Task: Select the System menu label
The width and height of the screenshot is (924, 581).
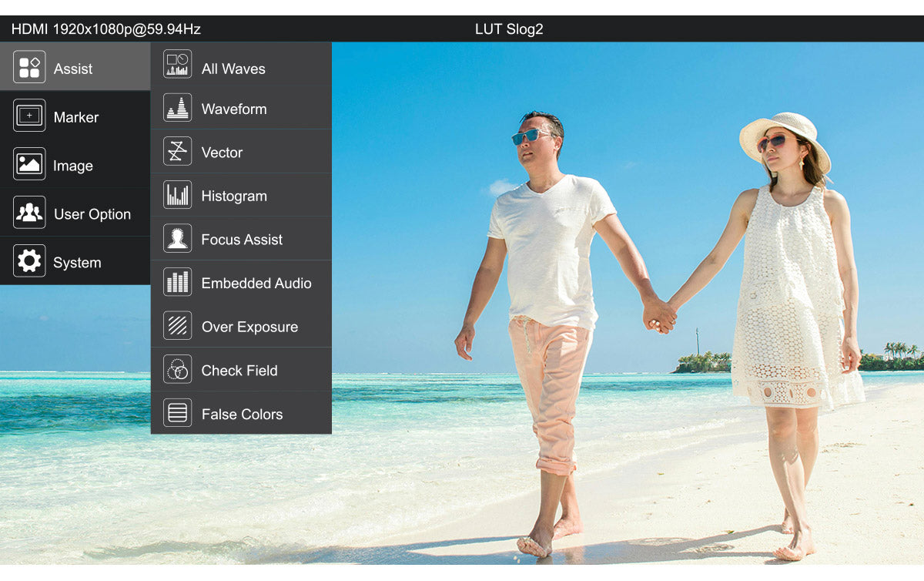Action: tap(77, 263)
